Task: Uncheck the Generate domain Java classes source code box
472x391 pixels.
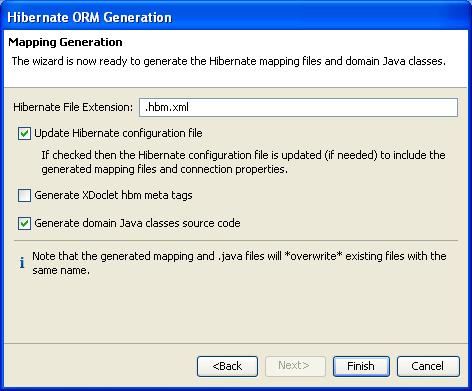Action: coord(24,223)
